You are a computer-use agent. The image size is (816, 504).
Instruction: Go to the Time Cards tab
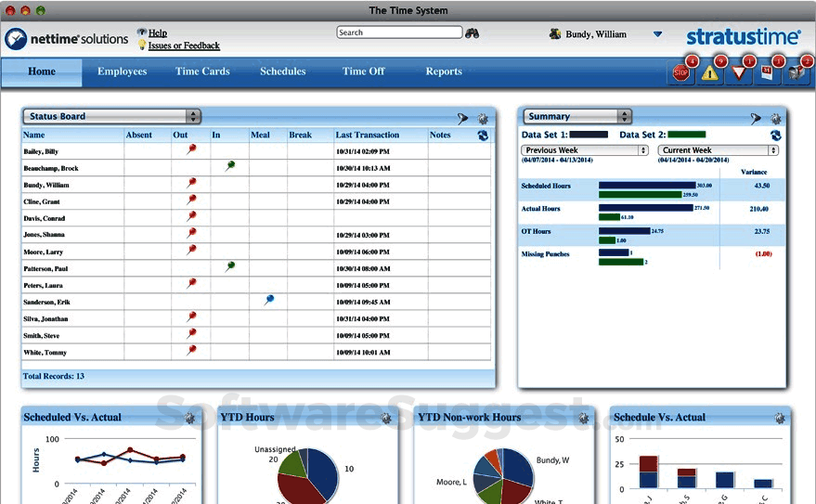202,71
